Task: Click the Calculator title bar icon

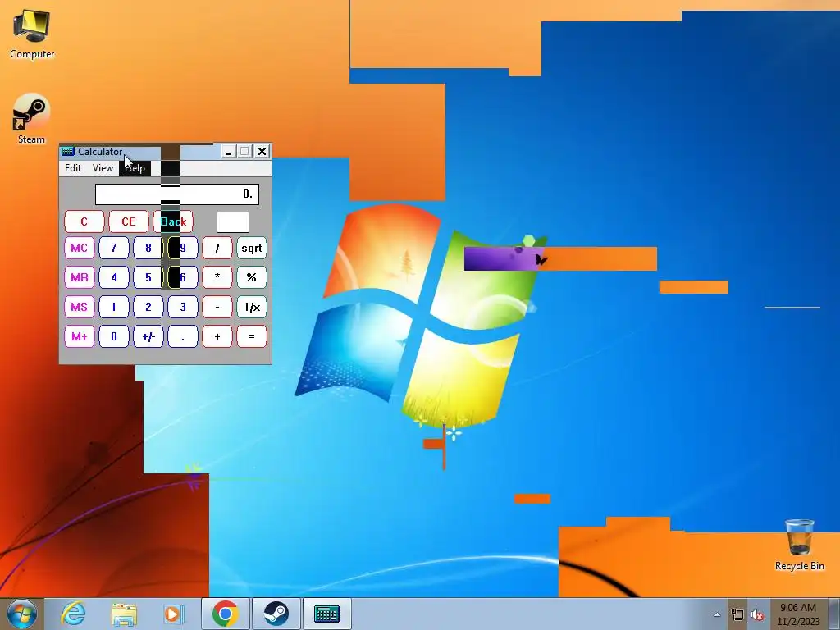Action: [68, 152]
